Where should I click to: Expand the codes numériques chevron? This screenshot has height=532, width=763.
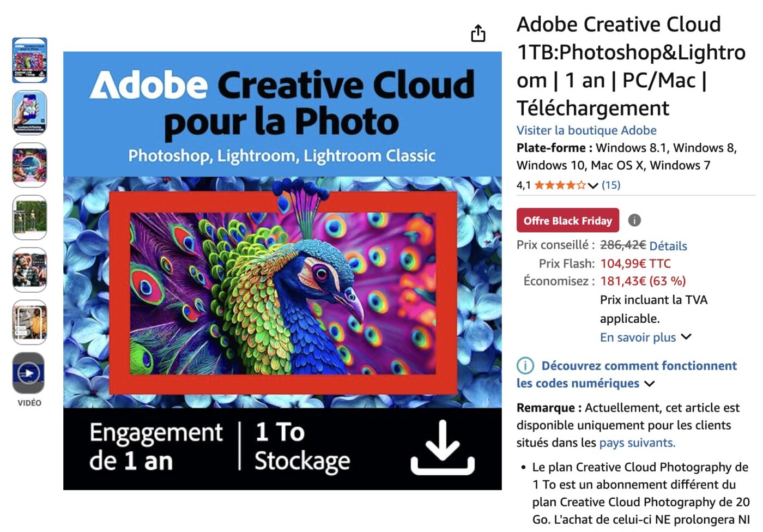649,384
